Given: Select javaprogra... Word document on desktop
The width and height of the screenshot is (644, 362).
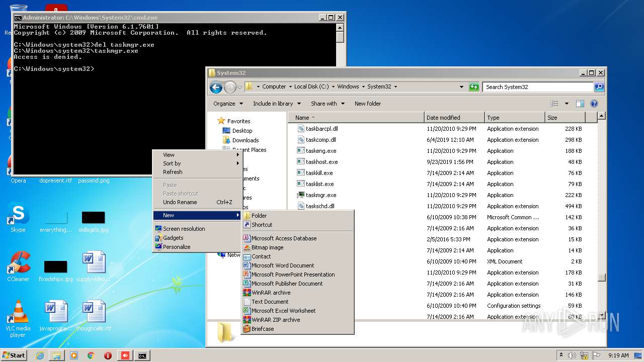Looking at the screenshot, I should (56, 315).
